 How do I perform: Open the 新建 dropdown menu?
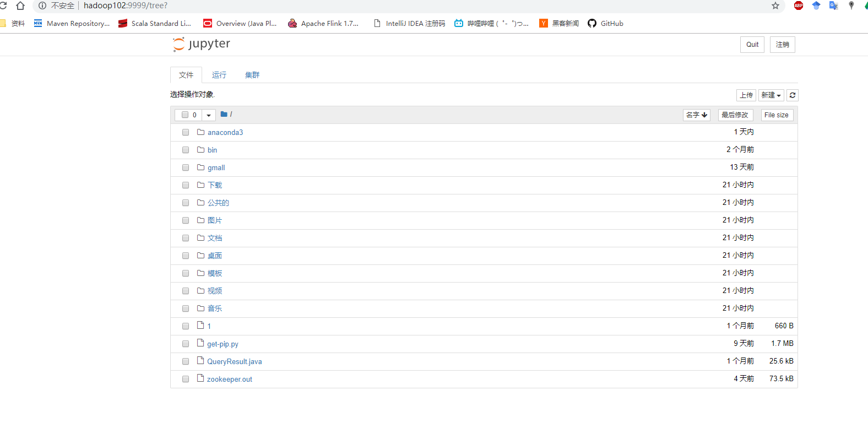pyautogui.click(x=771, y=95)
